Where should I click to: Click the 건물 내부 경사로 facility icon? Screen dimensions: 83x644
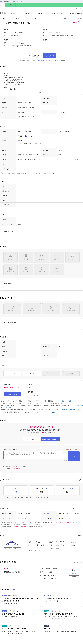pyautogui.click(x=70, y=307)
